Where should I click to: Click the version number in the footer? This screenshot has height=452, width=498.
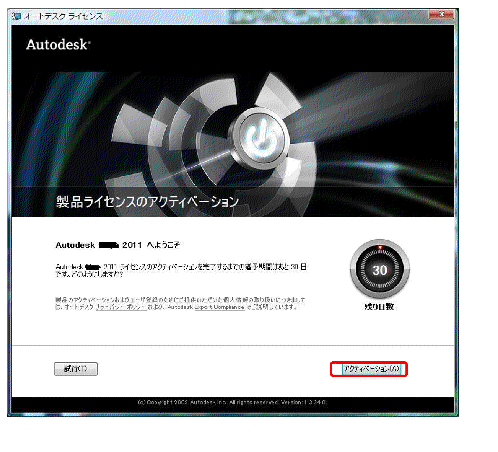(x=304, y=402)
